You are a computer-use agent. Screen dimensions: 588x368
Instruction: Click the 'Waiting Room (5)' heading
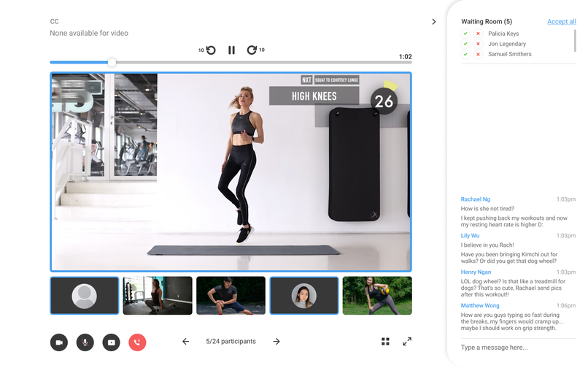487,21
